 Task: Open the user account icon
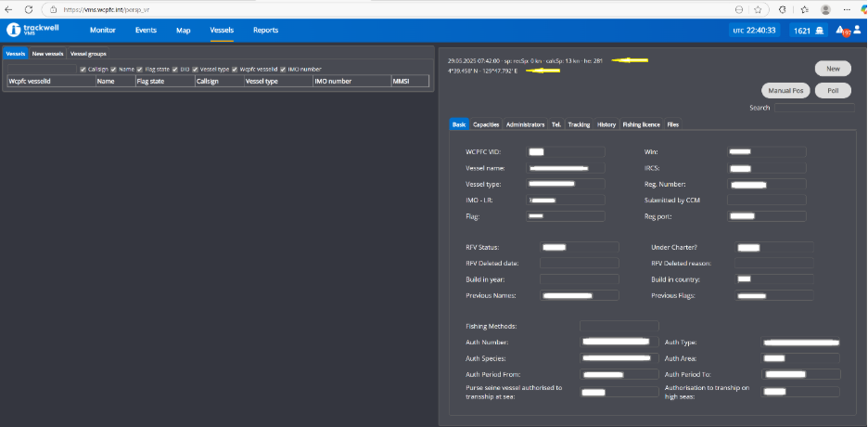pos(857,30)
